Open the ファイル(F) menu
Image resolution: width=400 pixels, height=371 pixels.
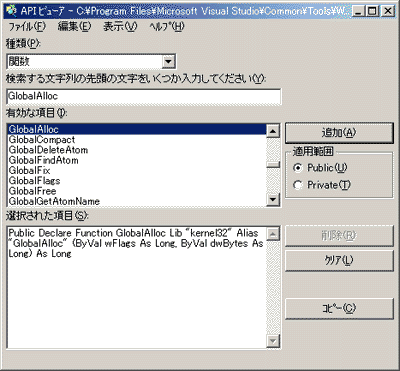point(27,26)
